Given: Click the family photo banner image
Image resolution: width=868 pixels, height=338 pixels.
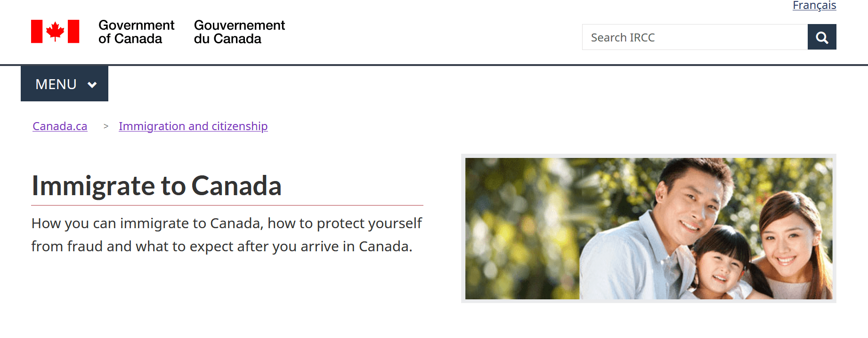Looking at the screenshot, I should tap(649, 229).
